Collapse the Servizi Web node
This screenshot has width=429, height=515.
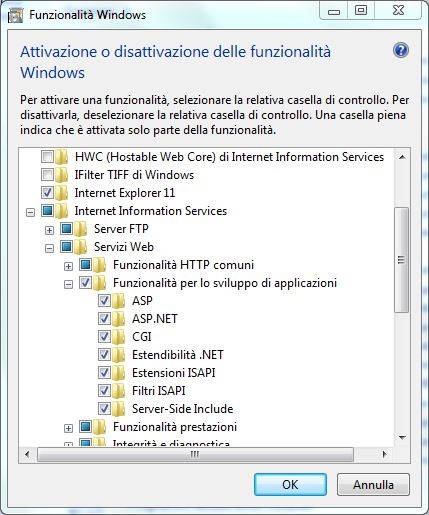(x=49, y=248)
